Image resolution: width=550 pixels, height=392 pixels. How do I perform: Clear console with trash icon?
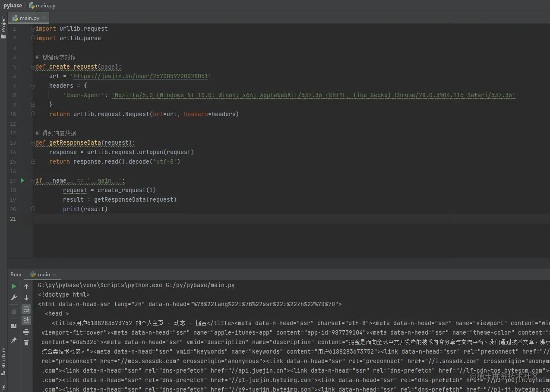click(x=26, y=342)
